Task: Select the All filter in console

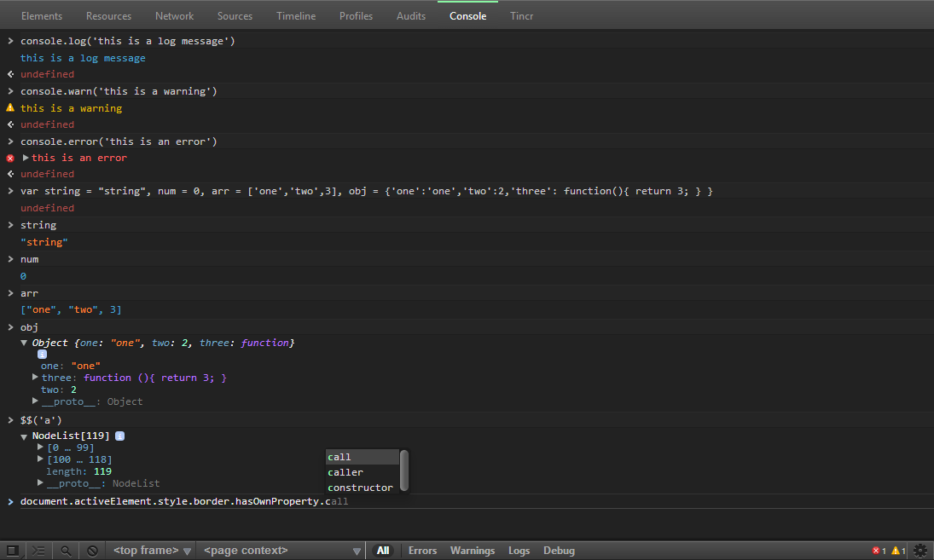Action: (383, 551)
